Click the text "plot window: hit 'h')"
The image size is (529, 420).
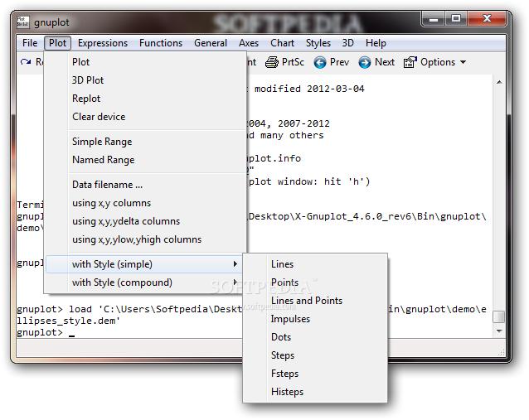(x=309, y=182)
